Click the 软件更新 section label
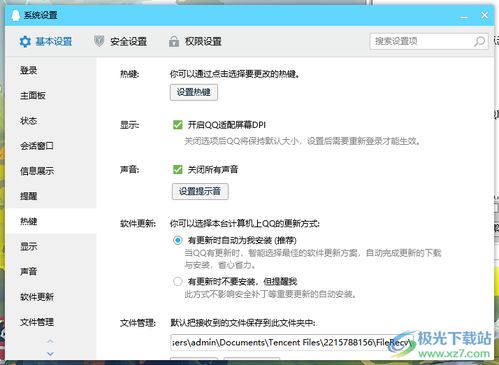499x365 pixels. [x=138, y=223]
